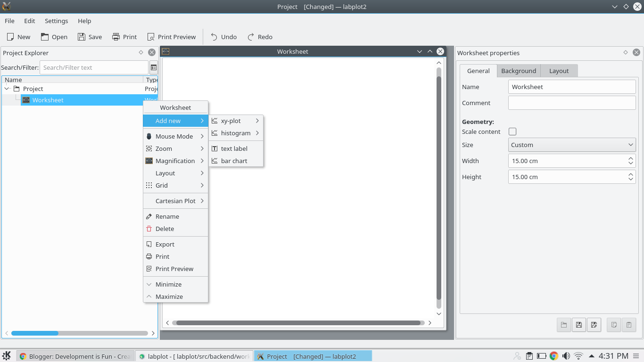The image size is (644, 362).
Task: Switch to the Background tab
Action: (x=519, y=71)
